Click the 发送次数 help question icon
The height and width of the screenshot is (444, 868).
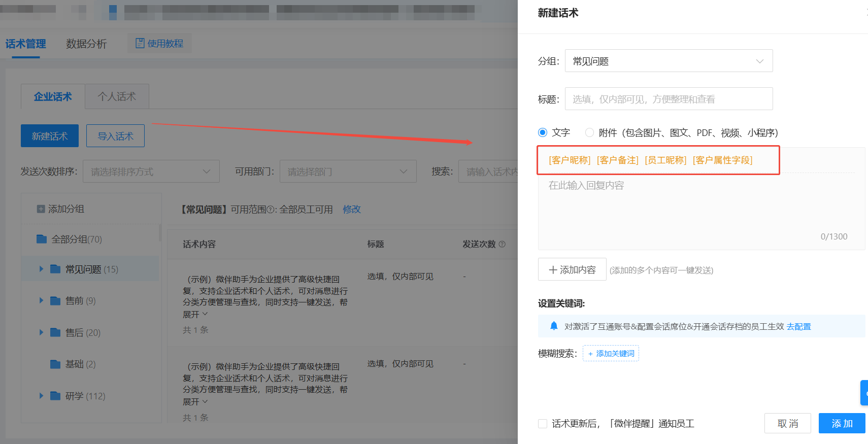point(502,244)
